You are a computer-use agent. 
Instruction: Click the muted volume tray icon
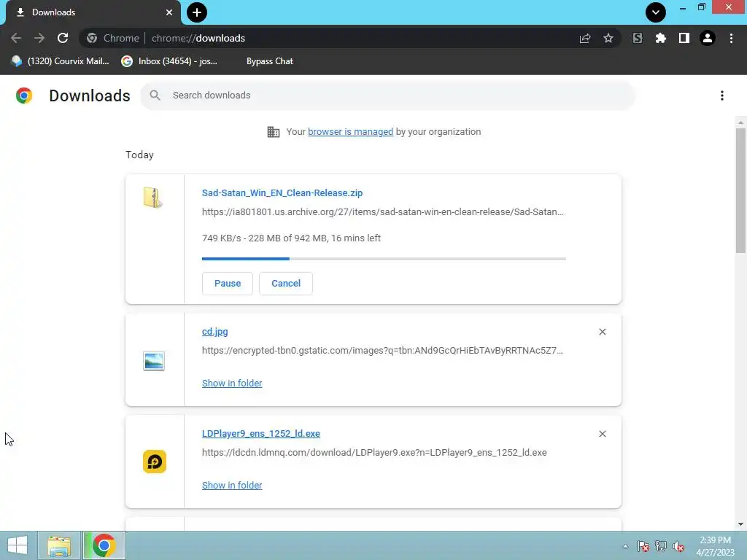(x=678, y=546)
